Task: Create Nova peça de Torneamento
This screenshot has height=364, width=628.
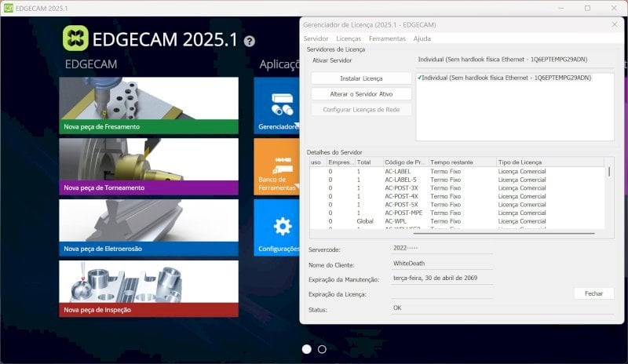Action: tap(148, 166)
